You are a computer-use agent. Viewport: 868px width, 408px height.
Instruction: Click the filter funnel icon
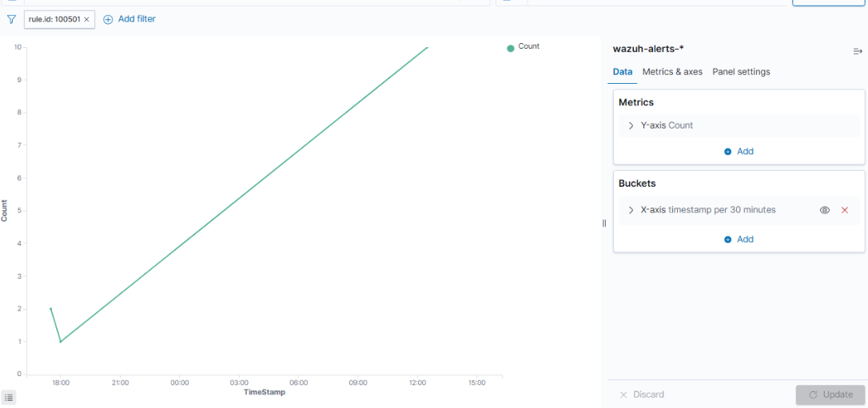(x=11, y=19)
